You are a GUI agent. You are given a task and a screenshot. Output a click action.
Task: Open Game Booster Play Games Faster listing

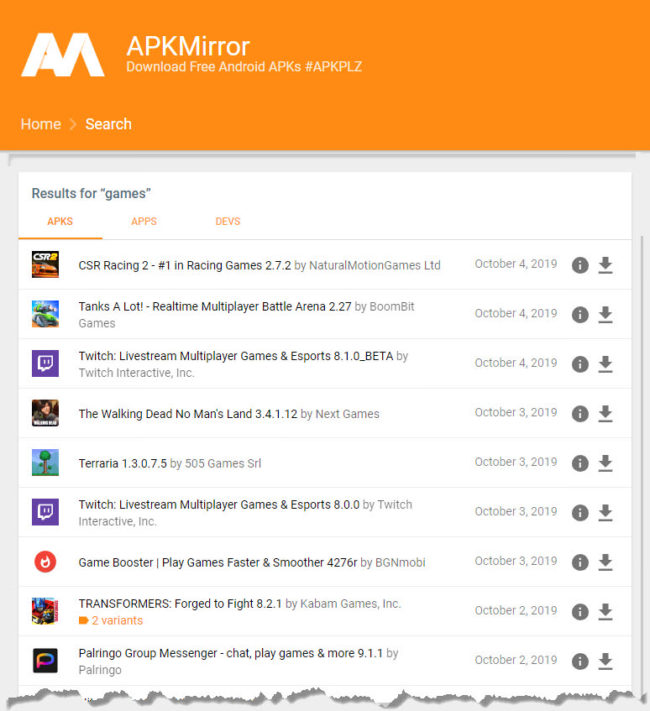(218, 563)
